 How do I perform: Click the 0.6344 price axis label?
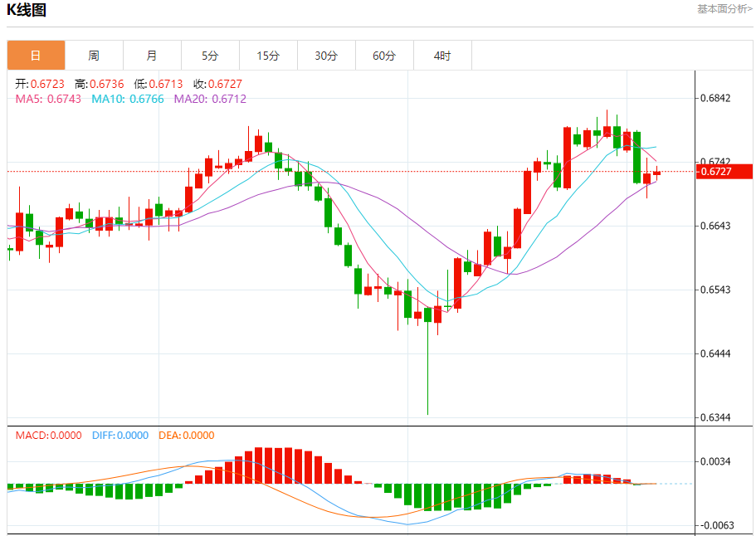tap(715, 417)
